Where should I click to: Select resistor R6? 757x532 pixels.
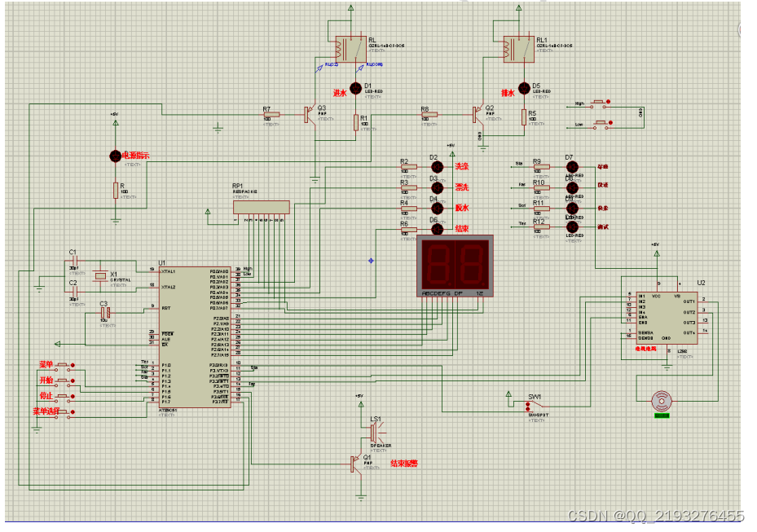tap(408, 229)
